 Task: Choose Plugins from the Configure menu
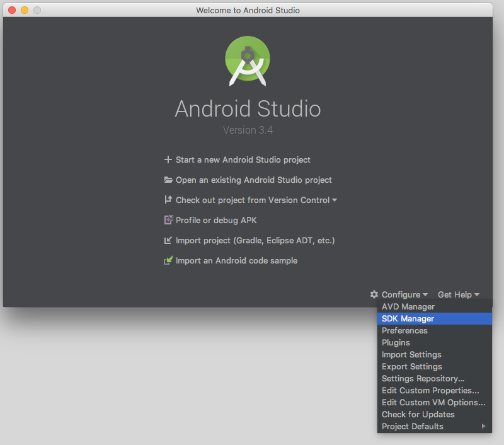[x=396, y=343]
